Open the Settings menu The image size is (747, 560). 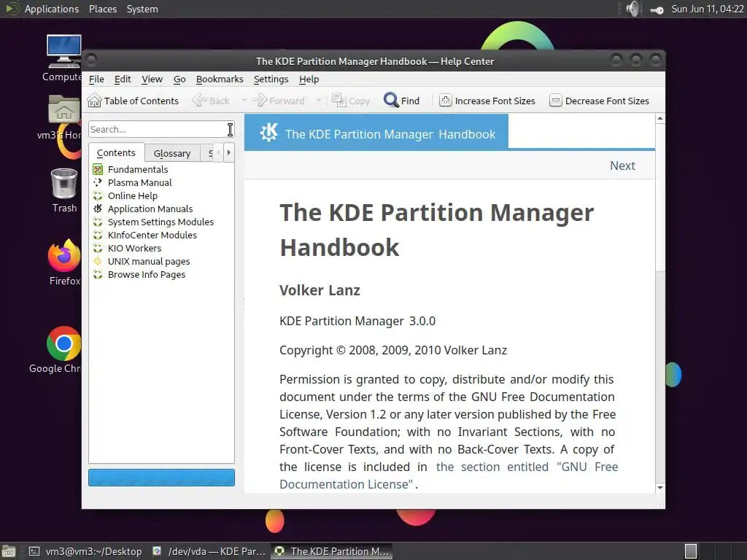coord(271,79)
